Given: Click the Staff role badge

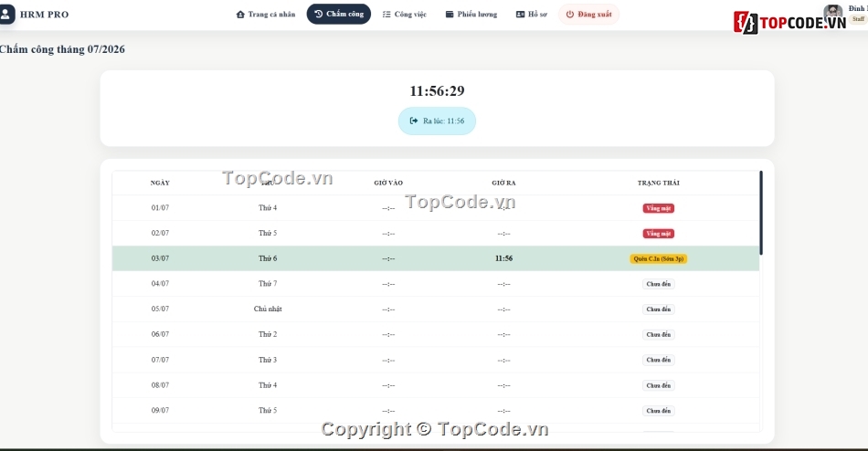Looking at the screenshot, I should tap(859, 19).
